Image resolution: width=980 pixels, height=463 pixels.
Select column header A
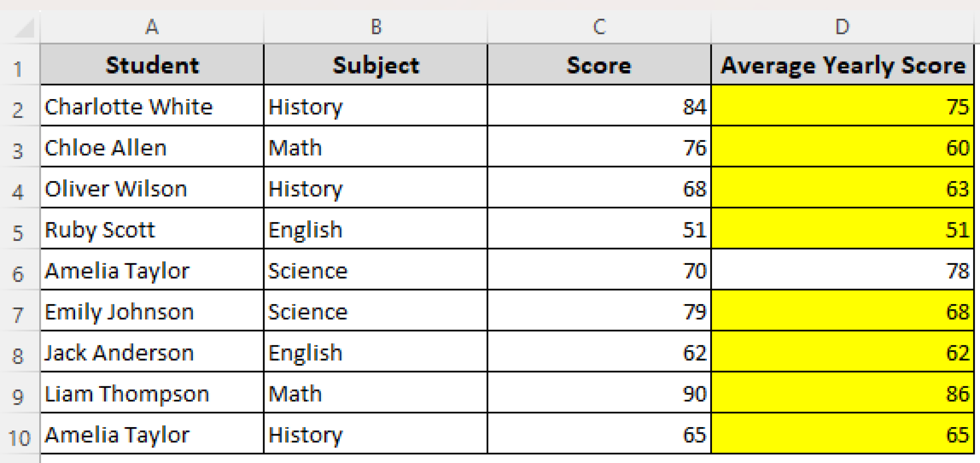[151, 26]
